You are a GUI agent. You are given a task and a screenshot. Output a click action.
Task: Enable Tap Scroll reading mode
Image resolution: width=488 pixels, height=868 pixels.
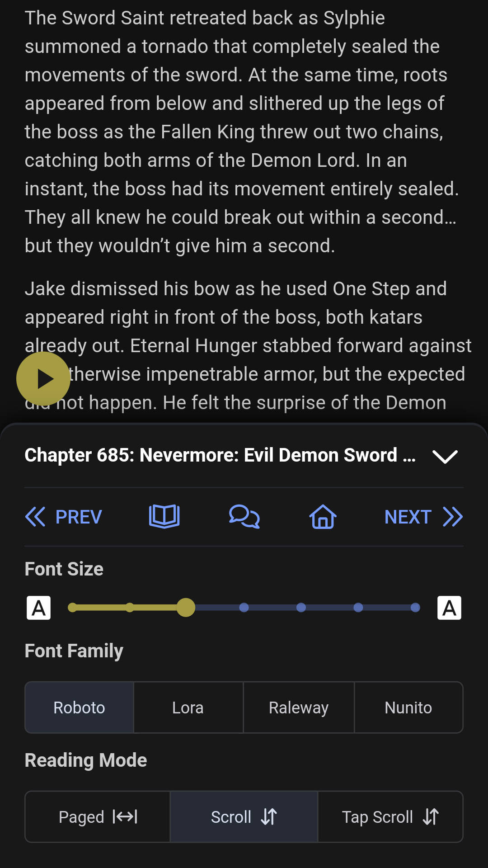[x=390, y=817]
